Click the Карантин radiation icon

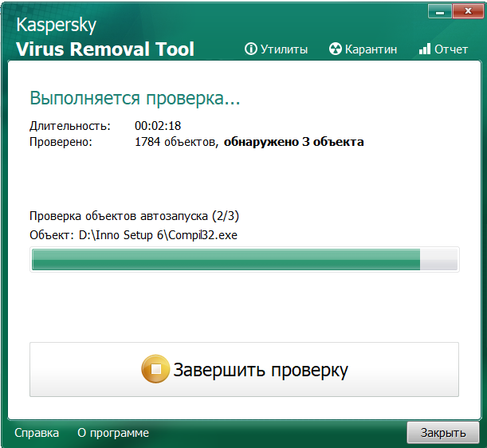pyautogui.click(x=335, y=49)
